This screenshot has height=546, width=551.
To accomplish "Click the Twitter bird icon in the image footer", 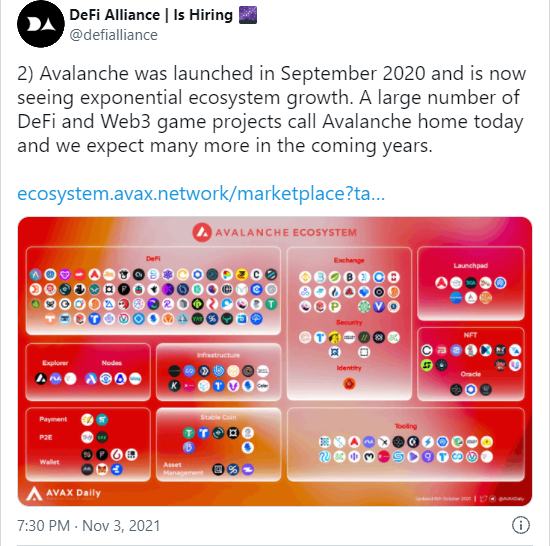I will pyautogui.click(x=484, y=499).
